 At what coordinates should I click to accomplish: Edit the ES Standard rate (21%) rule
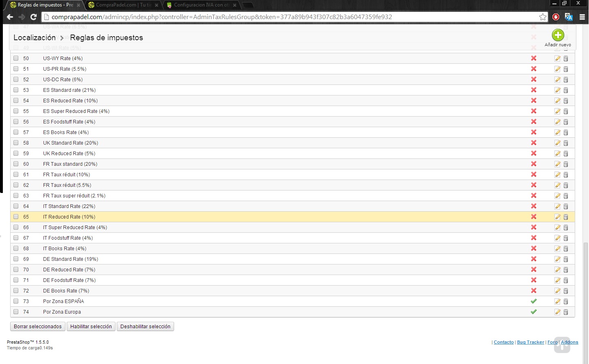point(557,90)
